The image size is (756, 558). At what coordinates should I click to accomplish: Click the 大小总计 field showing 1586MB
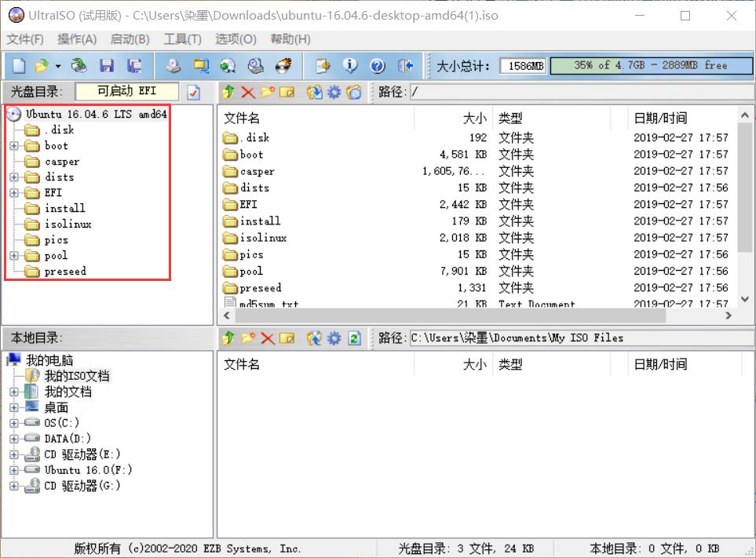pyautogui.click(x=523, y=66)
